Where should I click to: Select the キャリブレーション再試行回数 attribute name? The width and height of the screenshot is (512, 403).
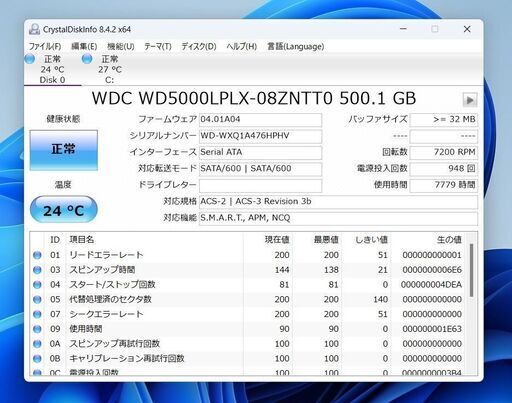(x=127, y=358)
